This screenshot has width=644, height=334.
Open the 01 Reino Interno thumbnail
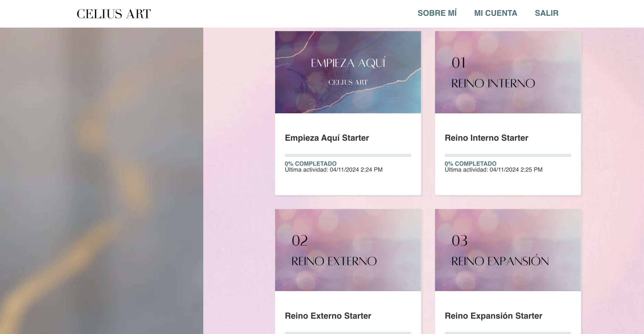coord(508,72)
